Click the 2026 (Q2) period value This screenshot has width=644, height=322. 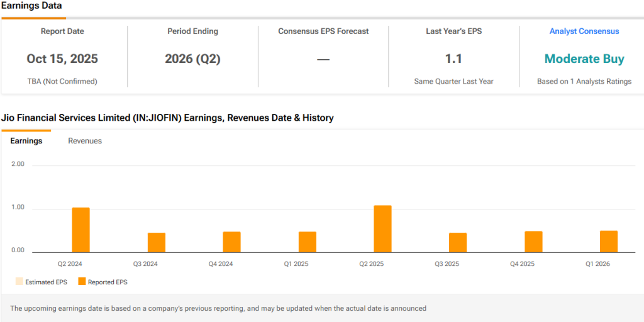(192, 58)
